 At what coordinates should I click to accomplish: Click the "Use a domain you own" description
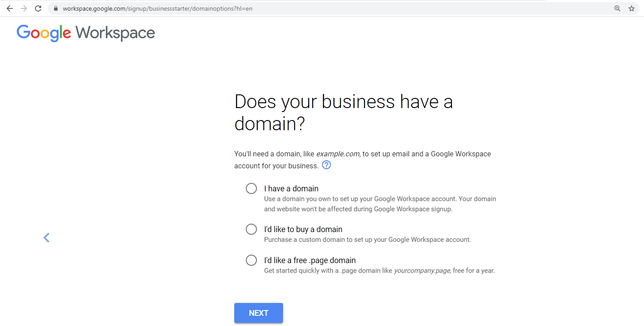(x=380, y=204)
